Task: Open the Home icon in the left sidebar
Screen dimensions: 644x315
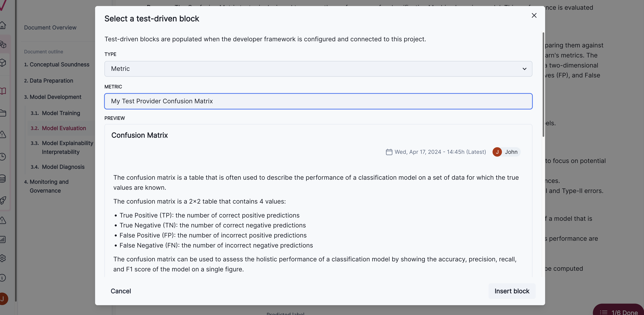Action: (3, 25)
